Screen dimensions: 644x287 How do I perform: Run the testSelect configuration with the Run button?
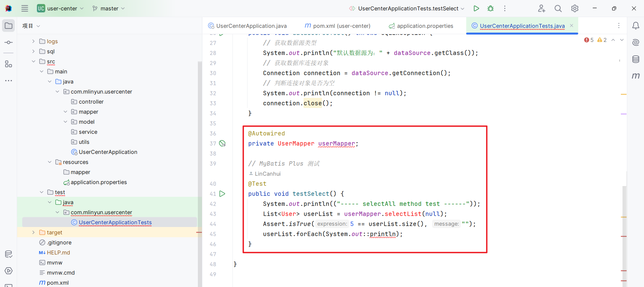coord(476,8)
